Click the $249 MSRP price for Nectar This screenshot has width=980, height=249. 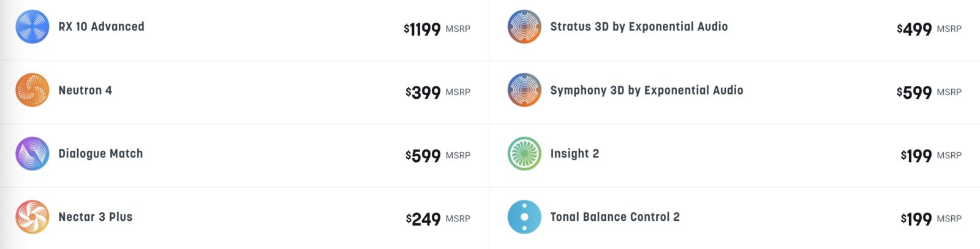(x=437, y=219)
